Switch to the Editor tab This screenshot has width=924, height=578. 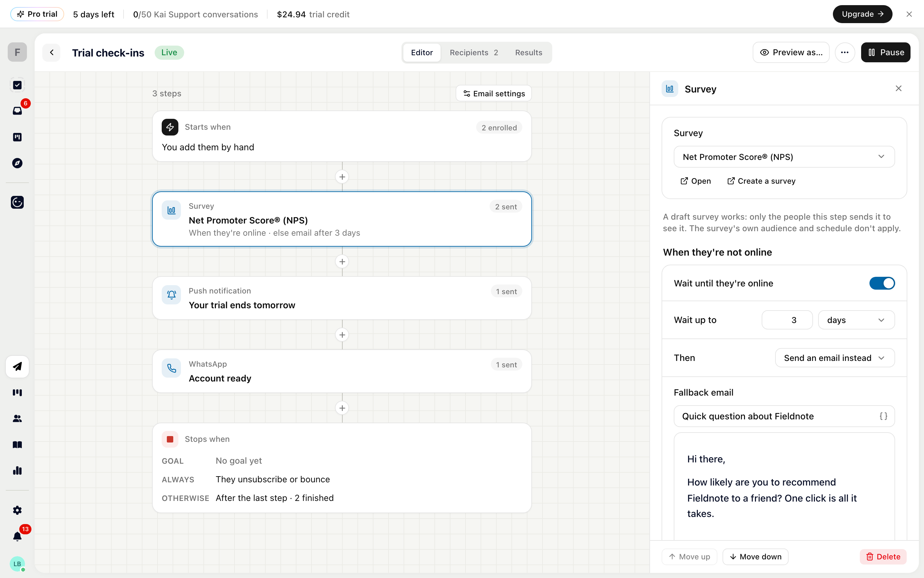pos(422,52)
